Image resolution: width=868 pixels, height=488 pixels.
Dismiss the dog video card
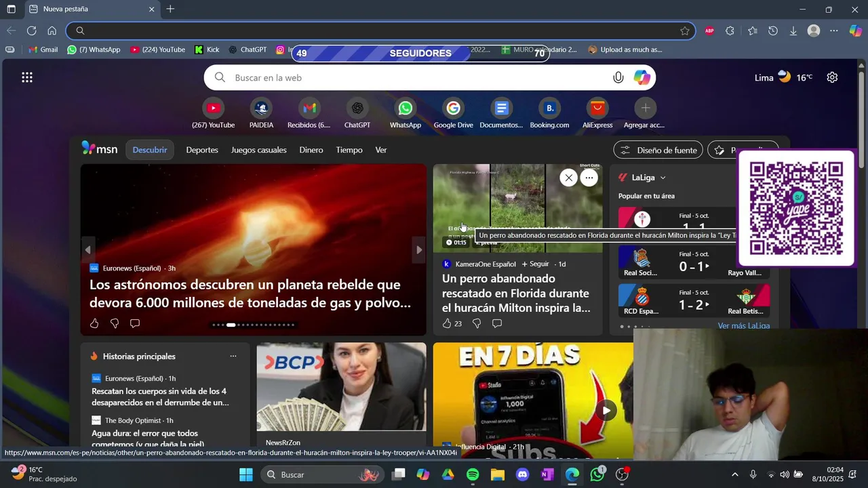point(568,178)
